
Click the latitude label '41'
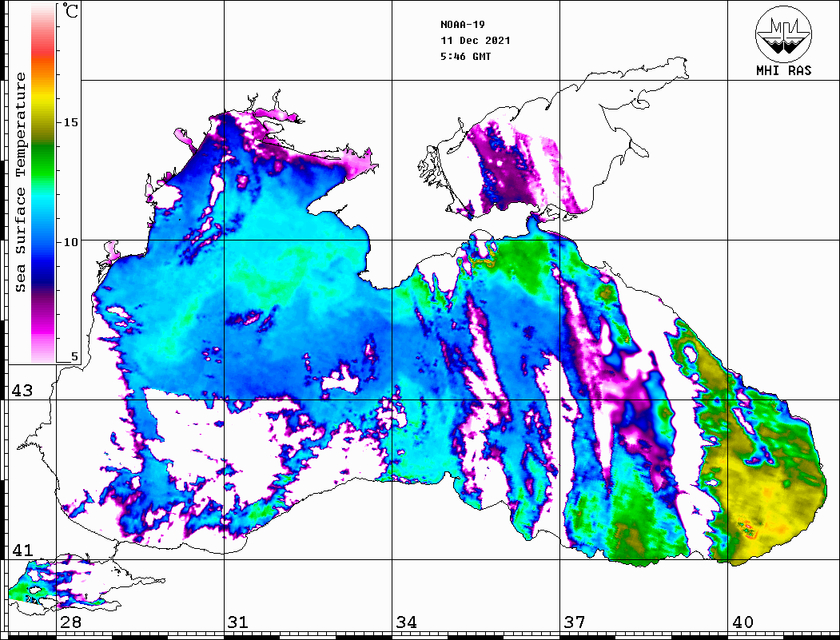(22, 551)
